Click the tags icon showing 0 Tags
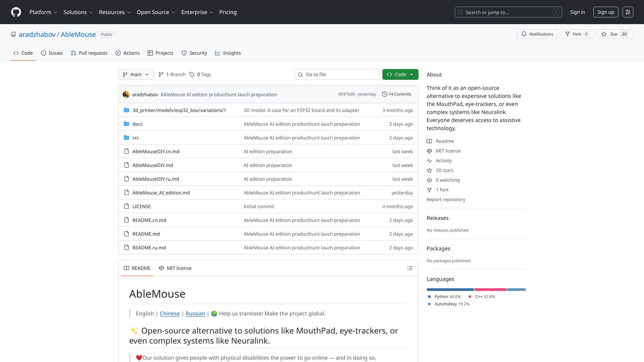The height and width of the screenshot is (362, 644). [192, 74]
